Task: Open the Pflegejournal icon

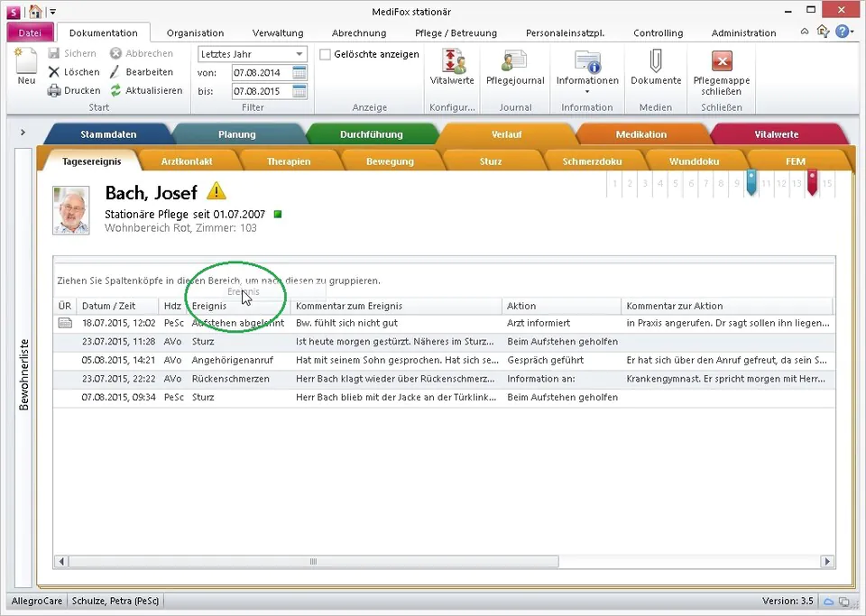Action: click(x=515, y=62)
